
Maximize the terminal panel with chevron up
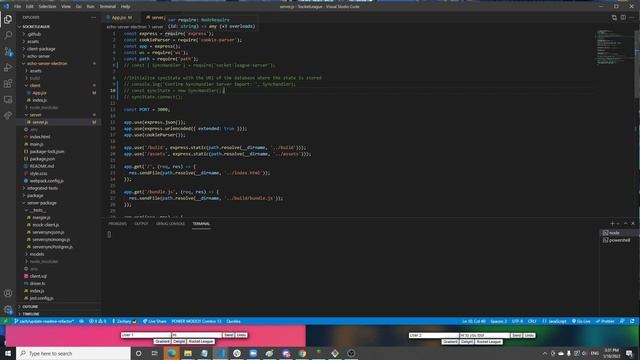[625, 224]
